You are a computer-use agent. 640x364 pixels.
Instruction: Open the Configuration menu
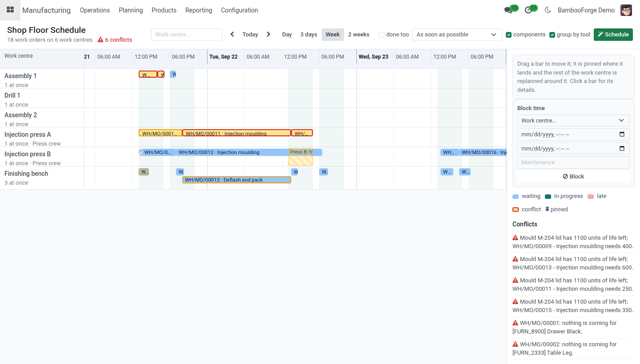click(x=240, y=10)
